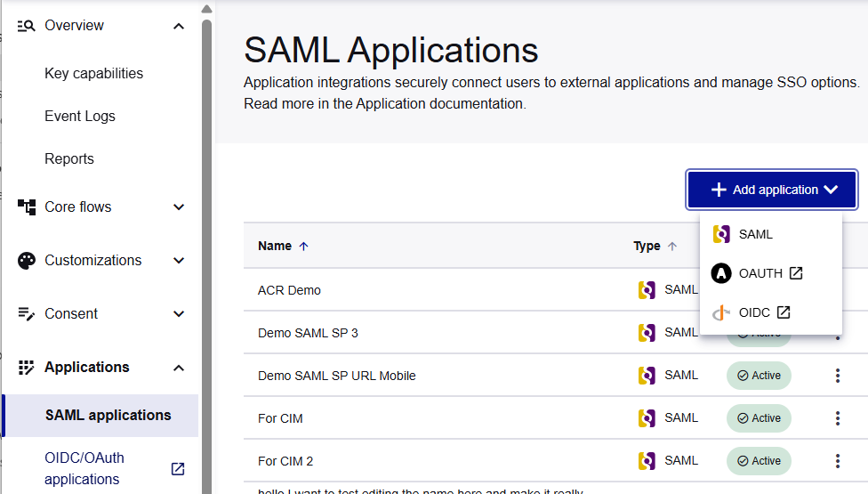
Task: Open the ACR Demo application
Action: 289,290
